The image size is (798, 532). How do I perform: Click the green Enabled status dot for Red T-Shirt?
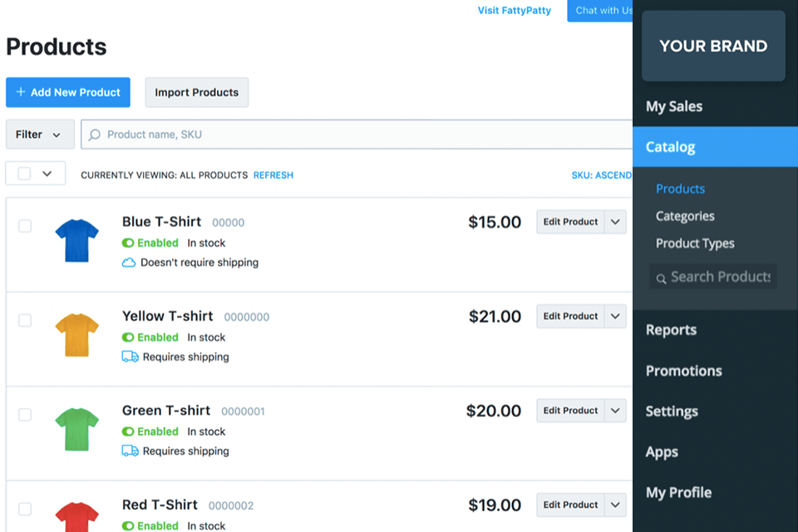click(127, 525)
